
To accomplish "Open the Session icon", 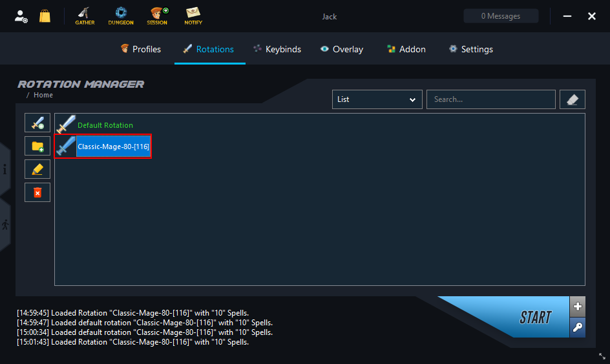I will [x=157, y=16].
